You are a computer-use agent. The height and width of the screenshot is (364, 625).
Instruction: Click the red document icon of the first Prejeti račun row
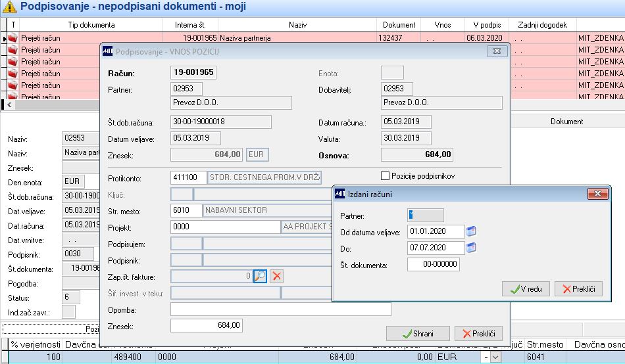click(13, 38)
